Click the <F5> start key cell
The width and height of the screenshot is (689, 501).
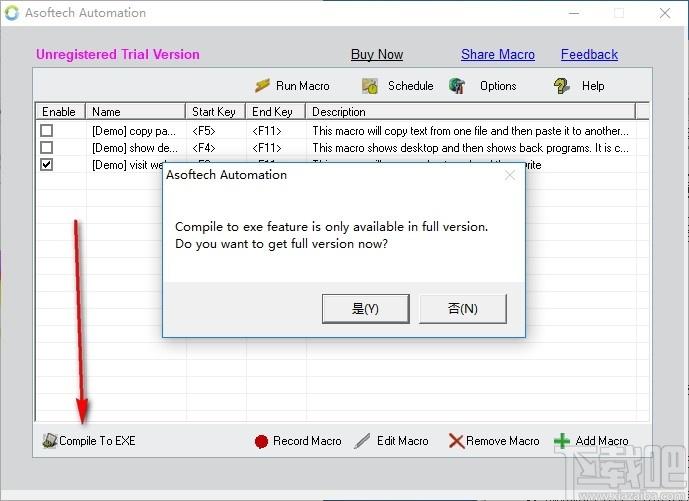[204, 131]
